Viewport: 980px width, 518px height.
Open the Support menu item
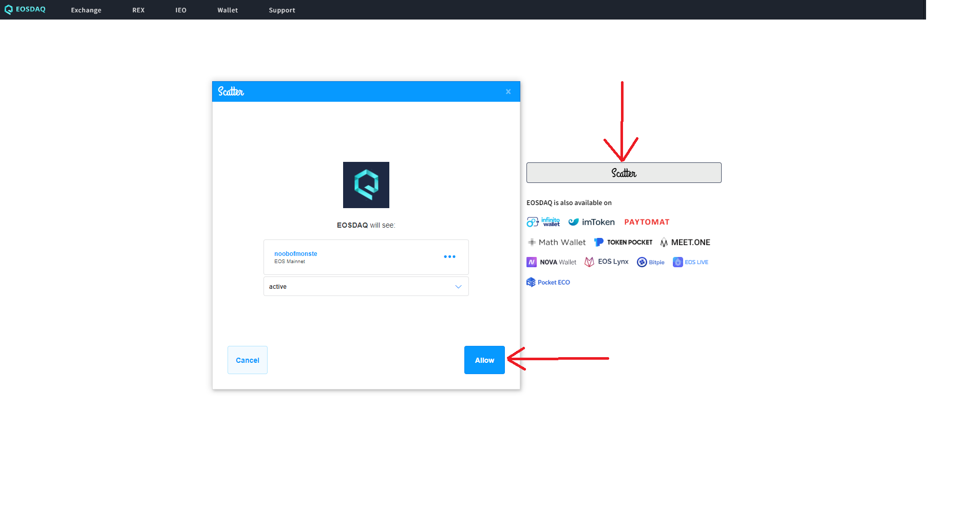(282, 10)
